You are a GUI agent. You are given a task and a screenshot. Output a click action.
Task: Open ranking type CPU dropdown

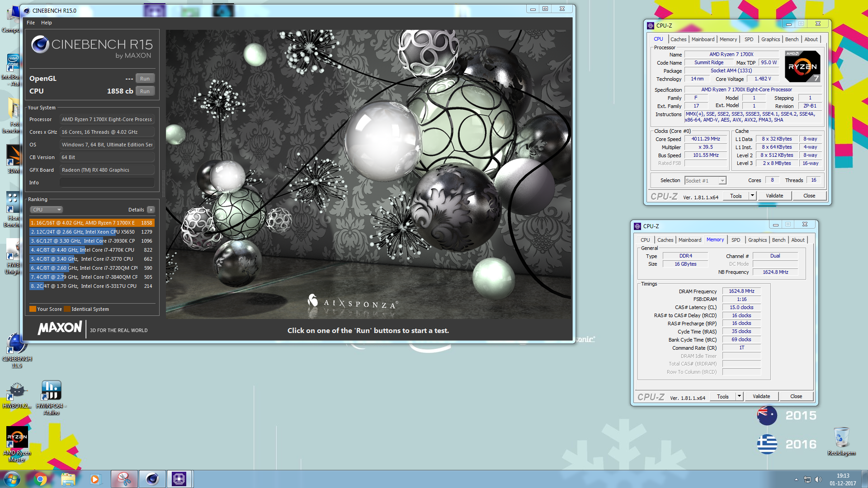click(46, 210)
